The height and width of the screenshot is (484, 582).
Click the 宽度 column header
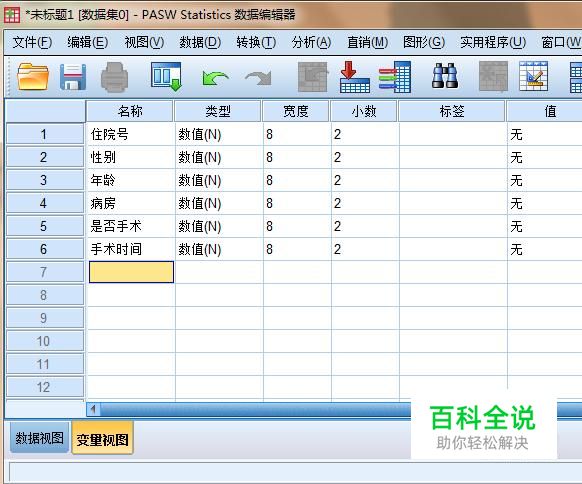[x=296, y=111]
